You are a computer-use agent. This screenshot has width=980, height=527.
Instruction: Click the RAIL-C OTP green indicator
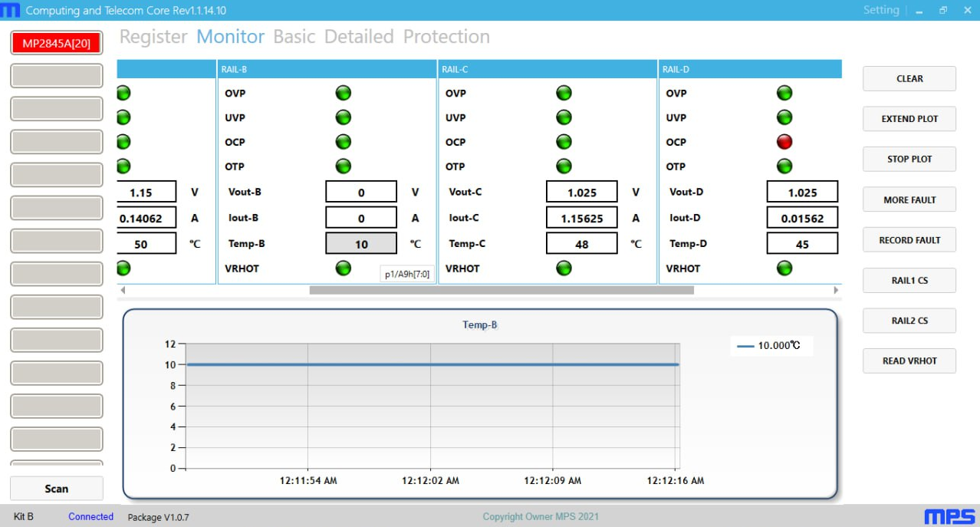coord(564,166)
